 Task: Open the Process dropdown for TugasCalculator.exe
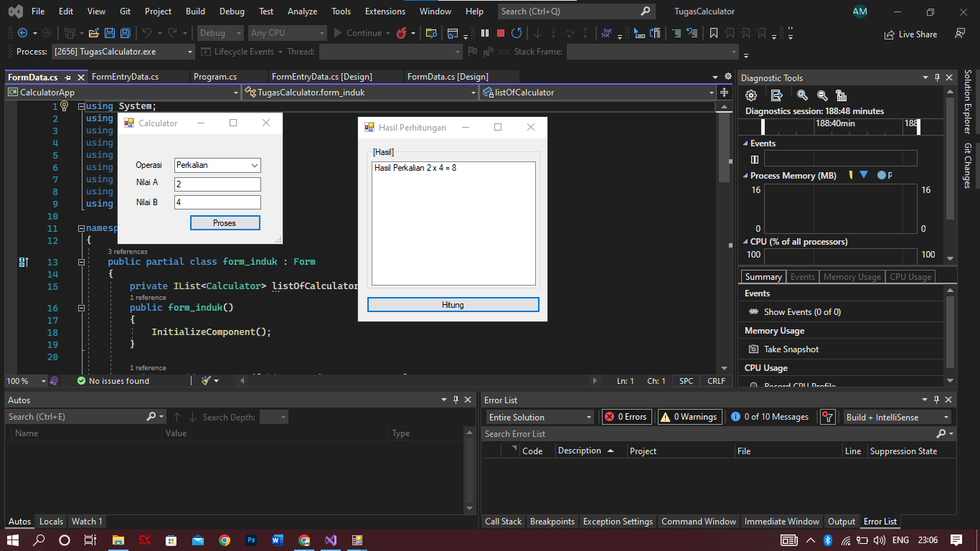123,52
